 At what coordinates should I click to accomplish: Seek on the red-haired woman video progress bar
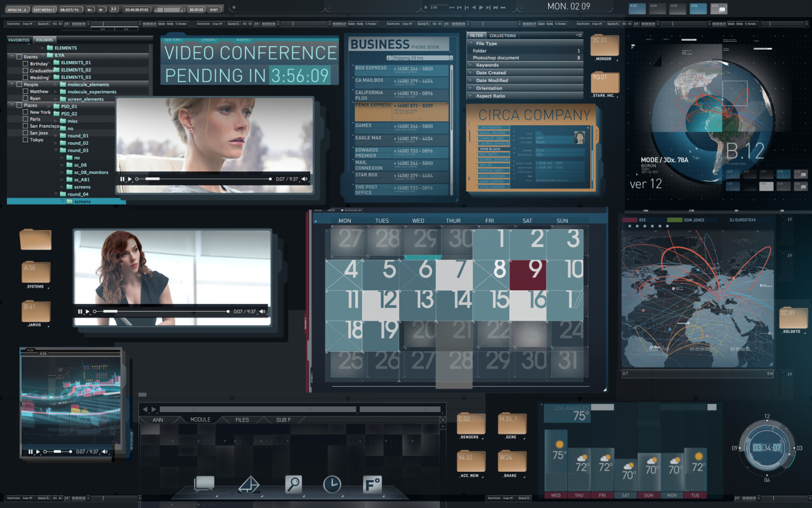161,312
